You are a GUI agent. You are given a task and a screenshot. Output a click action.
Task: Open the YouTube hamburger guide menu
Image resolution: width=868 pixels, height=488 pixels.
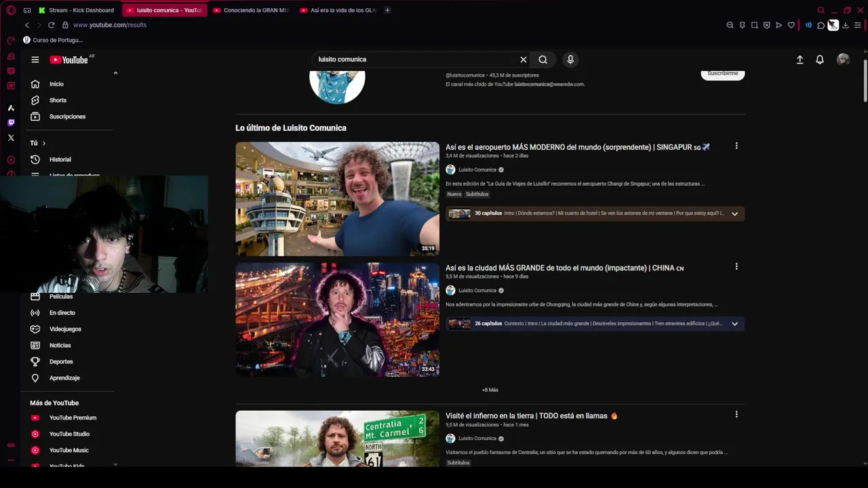click(x=35, y=60)
